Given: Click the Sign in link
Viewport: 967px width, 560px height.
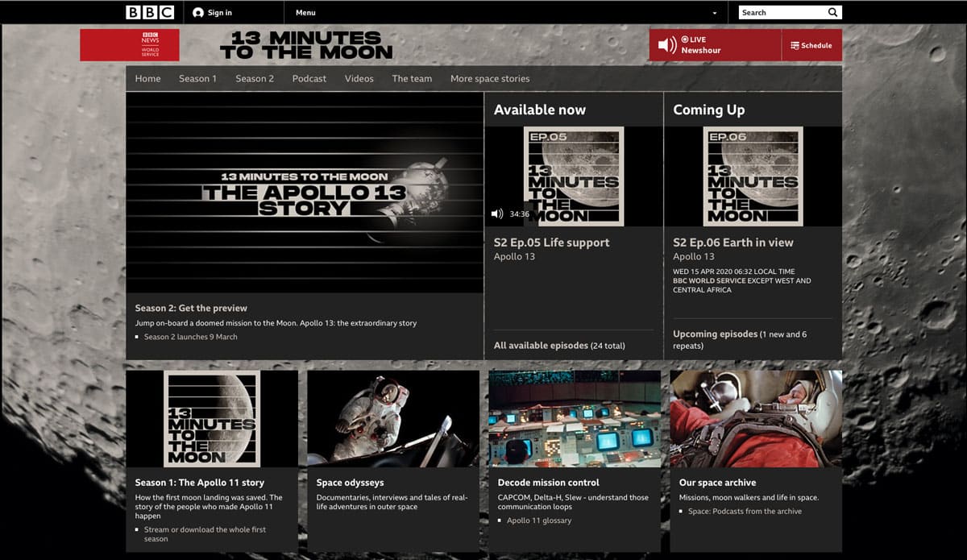Looking at the screenshot, I should click(x=219, y=12).
